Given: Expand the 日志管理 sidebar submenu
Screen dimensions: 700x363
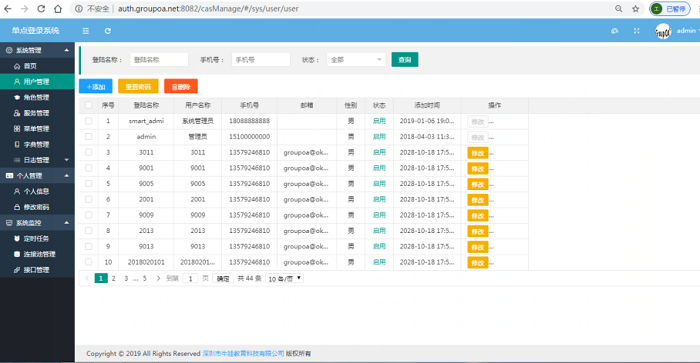Looking at the screenshot, I should 37,160.
